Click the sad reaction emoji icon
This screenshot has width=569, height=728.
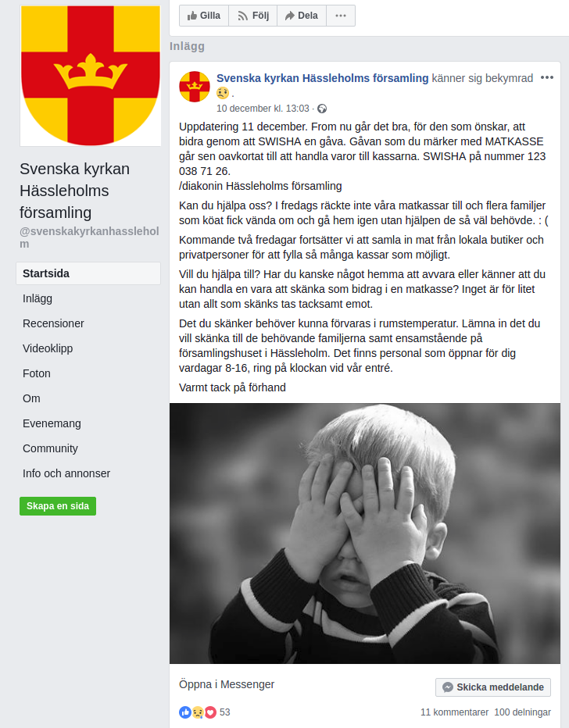click(198, 712)
